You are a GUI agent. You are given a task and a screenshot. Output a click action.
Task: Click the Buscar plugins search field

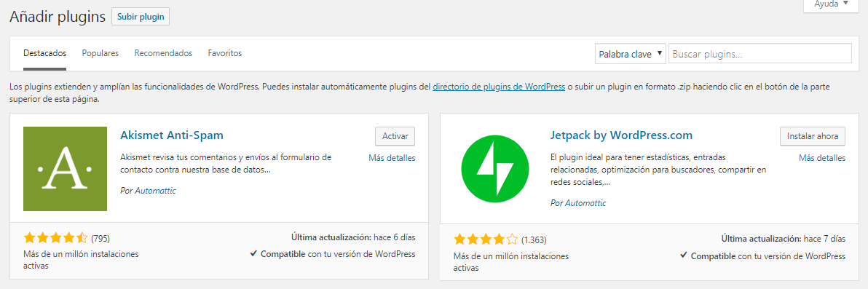(x=760, y=54)
